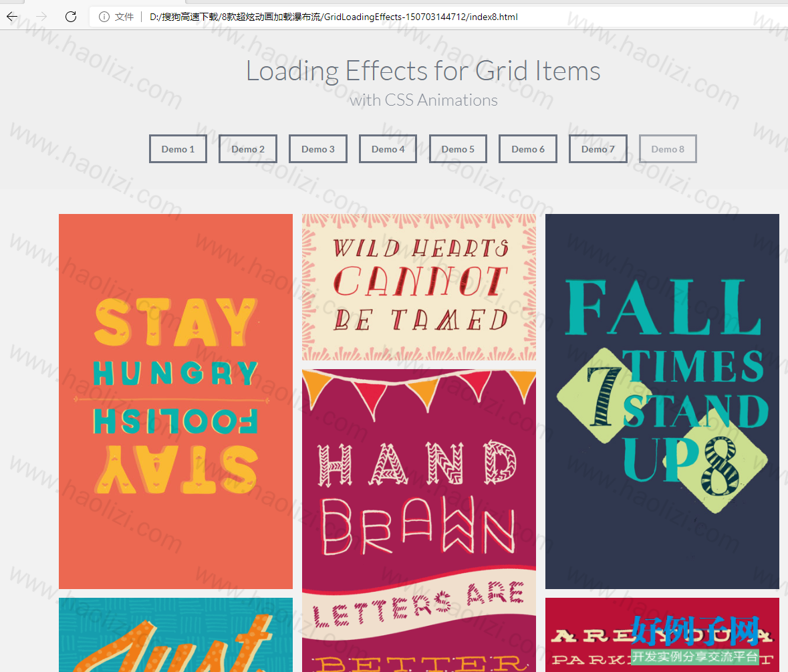The height and width of the screenshot is (672, 788).
Task: Open the Demo 1 button
Action: (178, 148)
